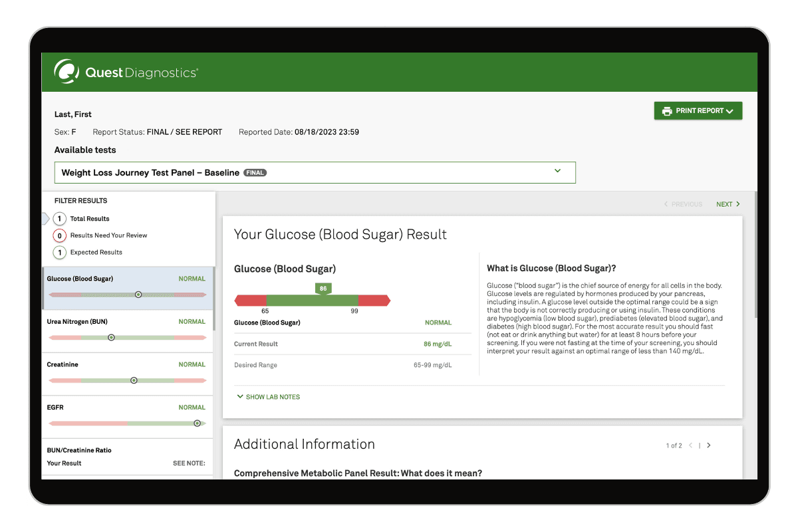Click the printer icon on Print Report
The height and width of the screenshot is (532, 798).
pyautogui.click(x=667, y=110)
